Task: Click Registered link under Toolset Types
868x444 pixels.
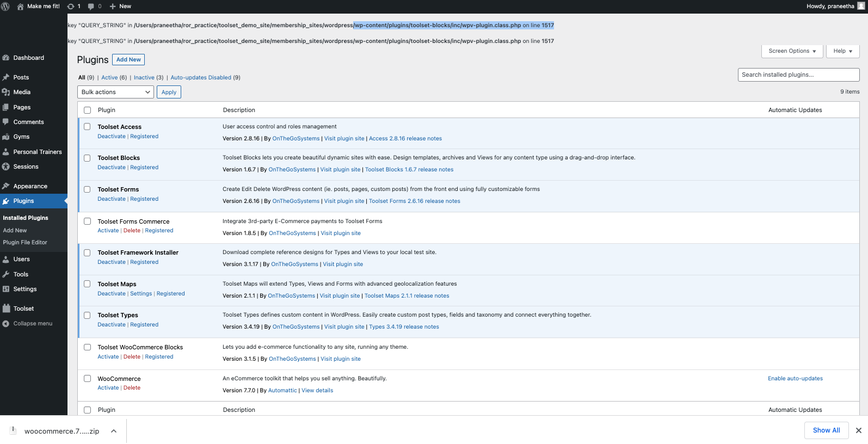Action: click(144, 325)
